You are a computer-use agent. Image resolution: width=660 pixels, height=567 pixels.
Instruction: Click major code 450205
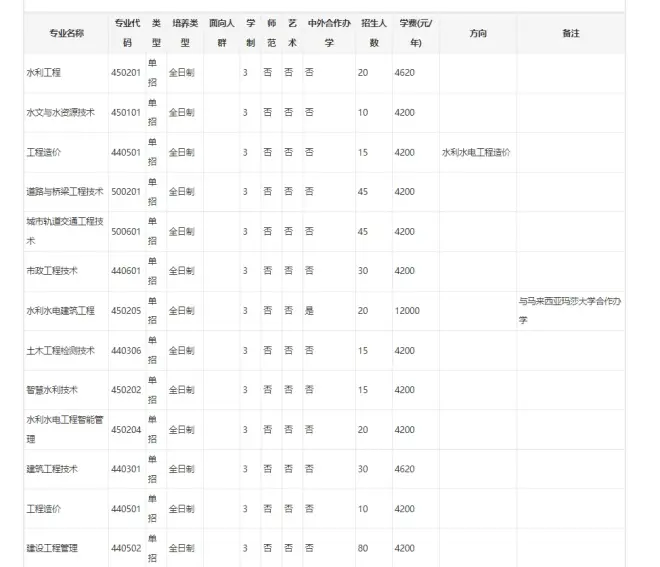coord(126,311)
